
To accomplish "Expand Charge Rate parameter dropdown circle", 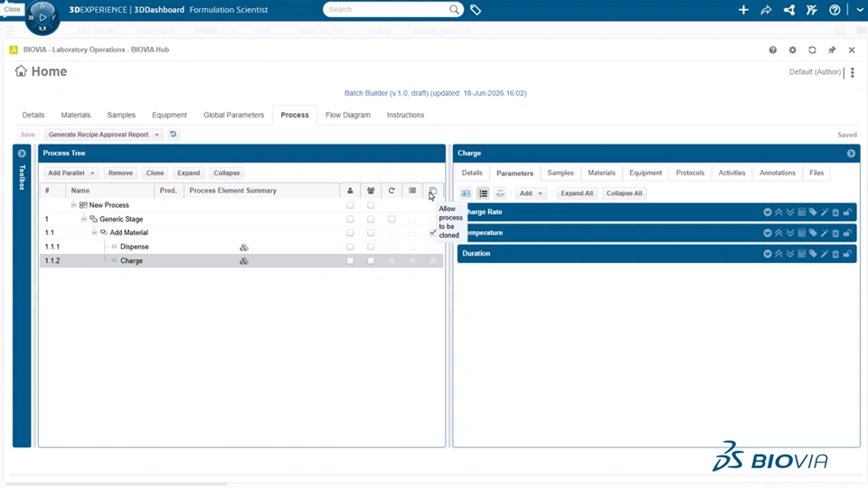I will (x=768, y=211).
